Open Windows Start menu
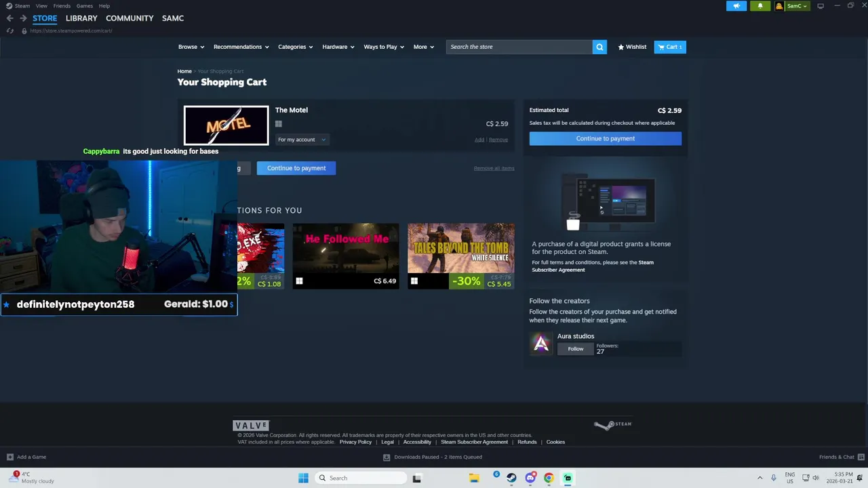Screen dimensions: 868x488 pyautogui.click(x=303, y=478)
